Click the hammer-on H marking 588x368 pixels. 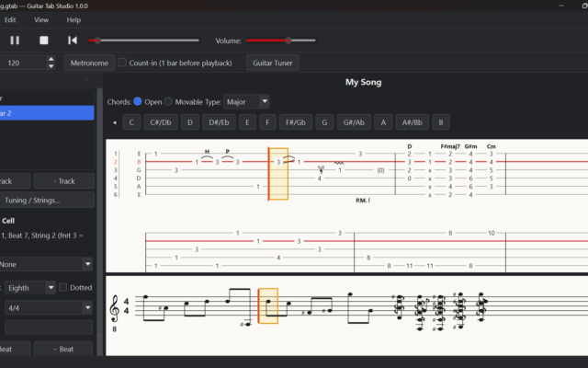pyautogui.click(x=207, y=151)
